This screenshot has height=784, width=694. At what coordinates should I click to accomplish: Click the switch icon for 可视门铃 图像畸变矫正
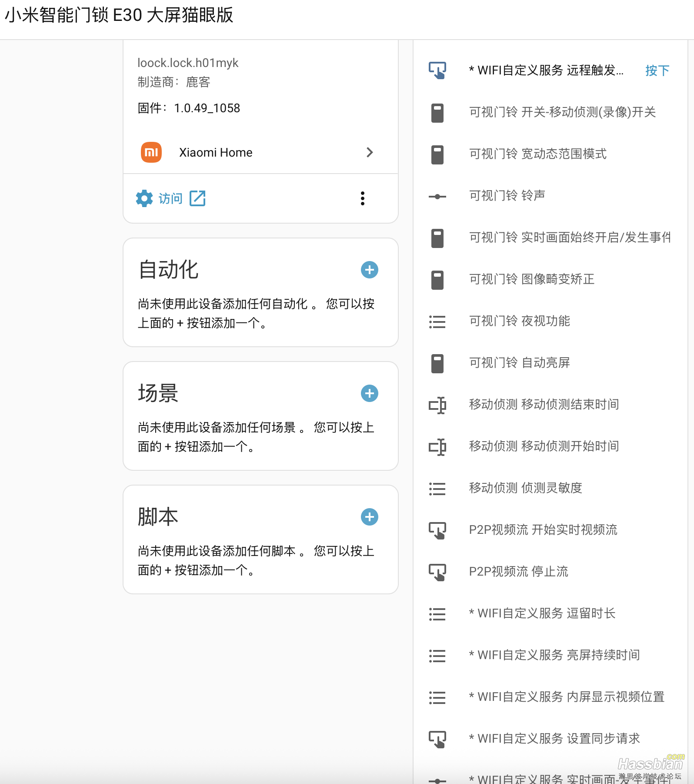click(437, 280)
